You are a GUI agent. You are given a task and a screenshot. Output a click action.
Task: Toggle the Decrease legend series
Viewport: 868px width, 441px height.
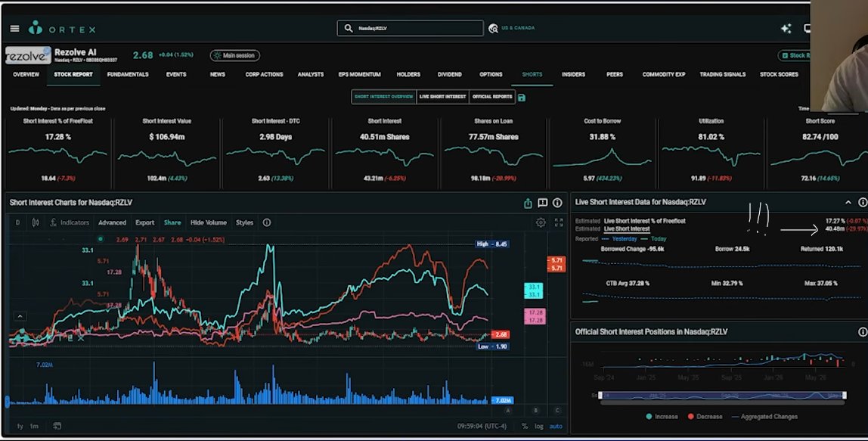coord(705,417)
